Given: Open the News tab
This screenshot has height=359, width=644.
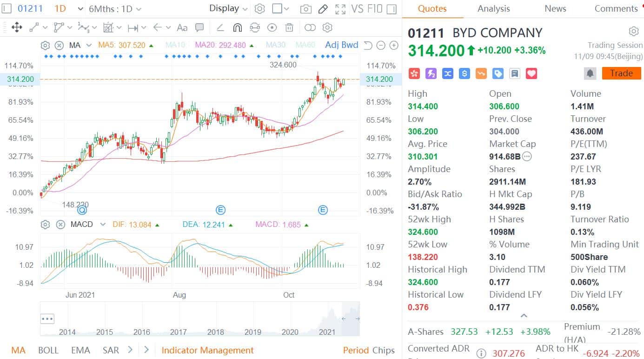Looking at the screenshot, I should click(555, 8).
